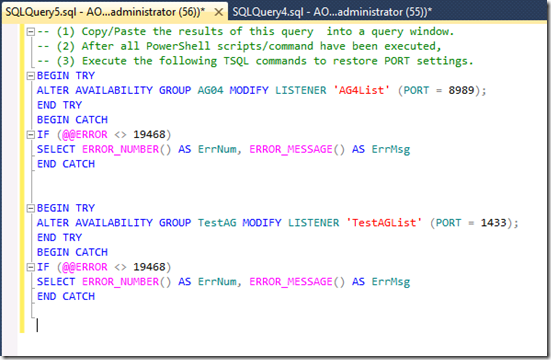Collapse the first BEGIN TRY block
This screenshot has height=360, width=551.
tap(31, 76)
